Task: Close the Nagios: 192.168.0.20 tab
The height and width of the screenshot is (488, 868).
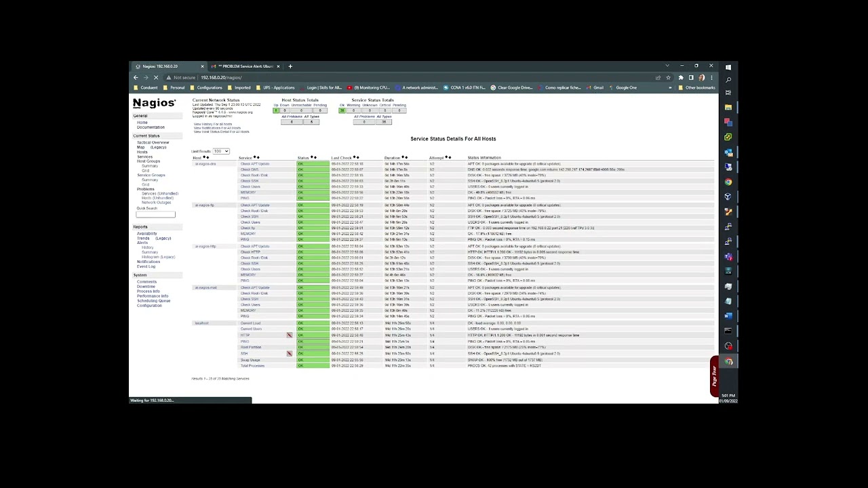Action: click(x=202, y=66)
